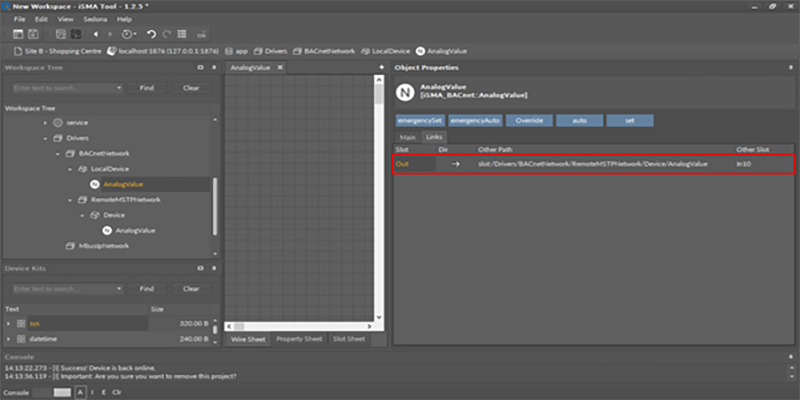800x400 pixels.
Task: Collapse the LocalDevice tree node
Action: tap(70, 169)
